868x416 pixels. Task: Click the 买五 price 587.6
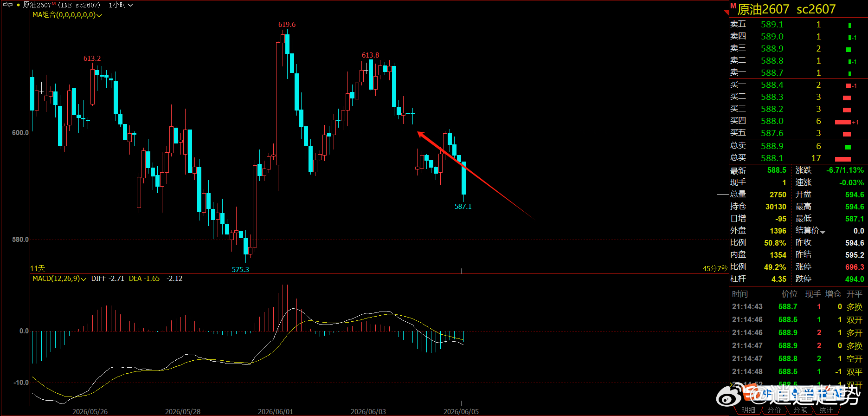point(772,133)
